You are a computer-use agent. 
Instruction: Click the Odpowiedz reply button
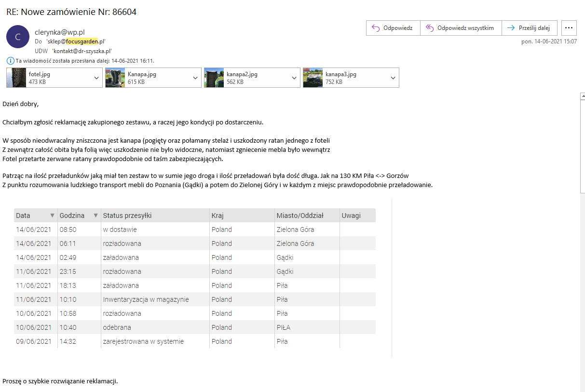point(393,28)
